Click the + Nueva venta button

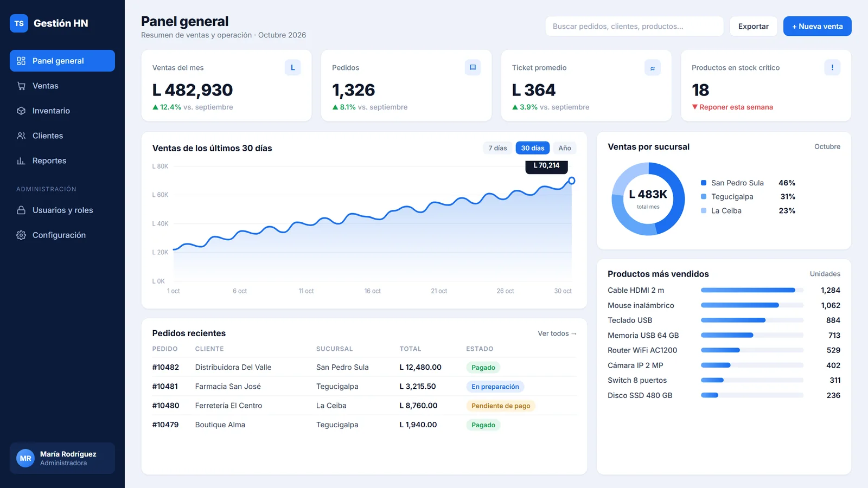tap(818, 26)
